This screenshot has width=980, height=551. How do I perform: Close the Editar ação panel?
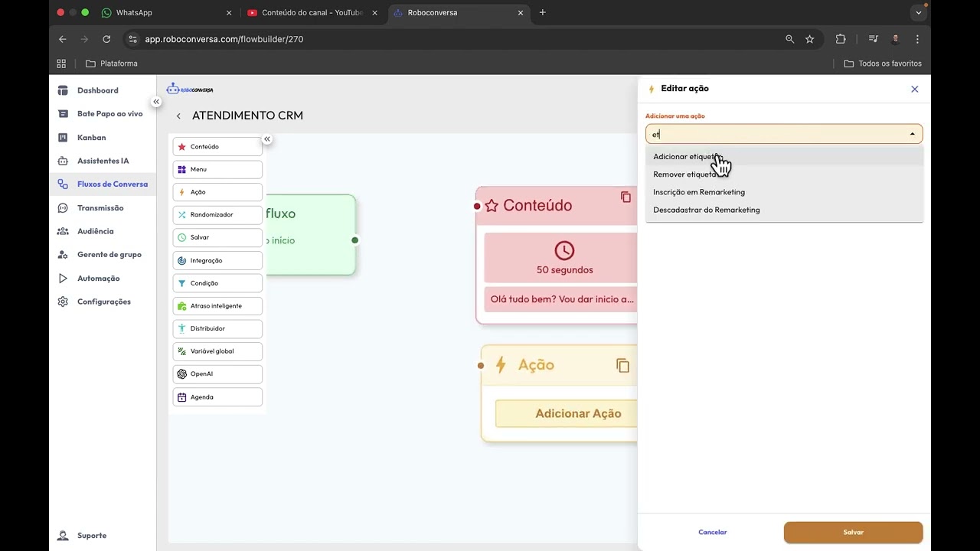pos(914,90)
